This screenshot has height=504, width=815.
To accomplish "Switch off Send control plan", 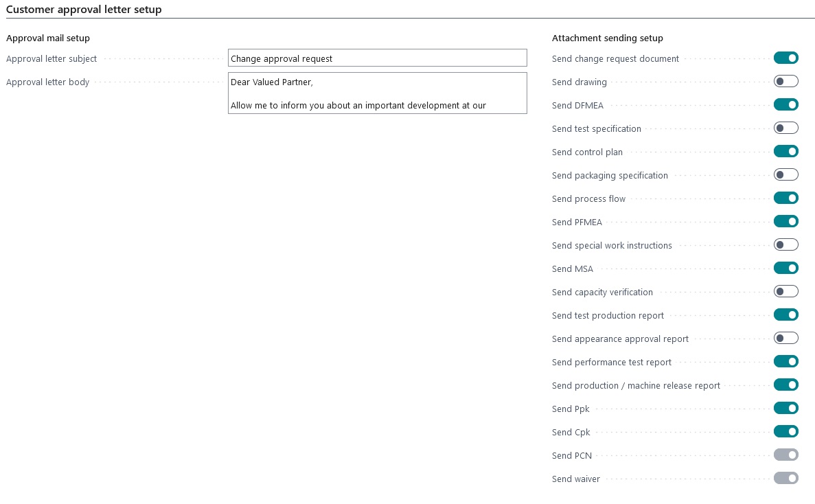I will [x=785, y=152].
